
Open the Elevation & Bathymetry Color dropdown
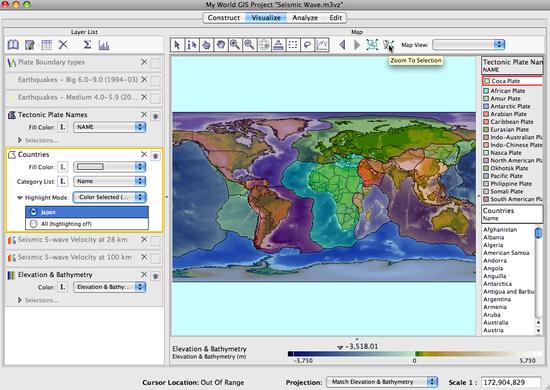coord(109,287)
